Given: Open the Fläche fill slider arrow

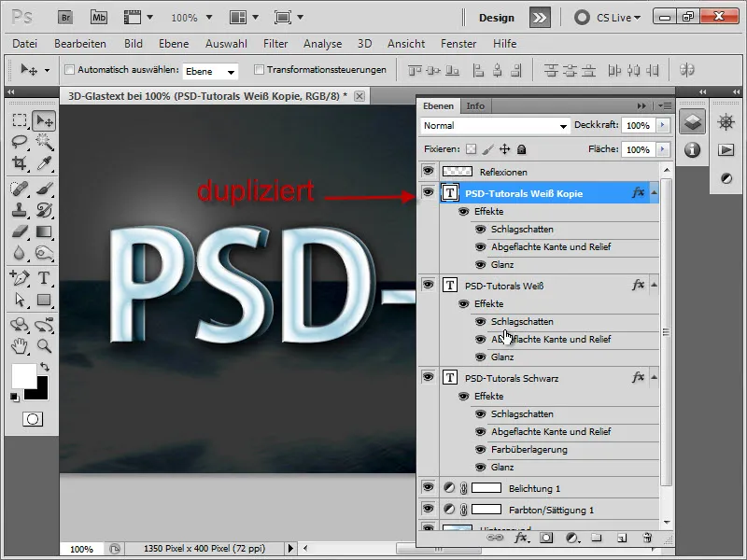Looking at the screenshot, I should [662, 149].
